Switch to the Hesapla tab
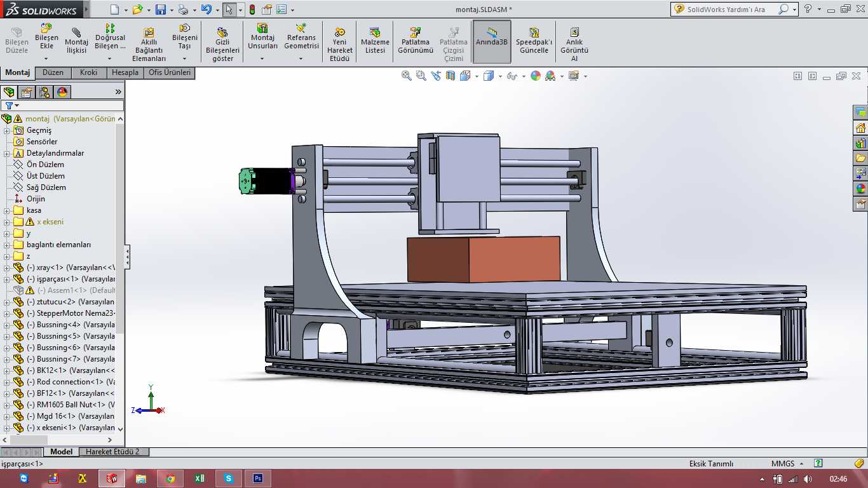The image size is (868, 488). (125, 72)
